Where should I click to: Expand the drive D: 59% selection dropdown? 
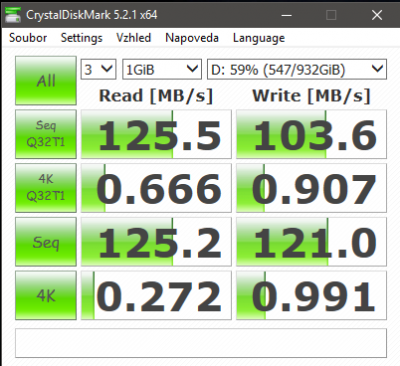tap(297, 69)
